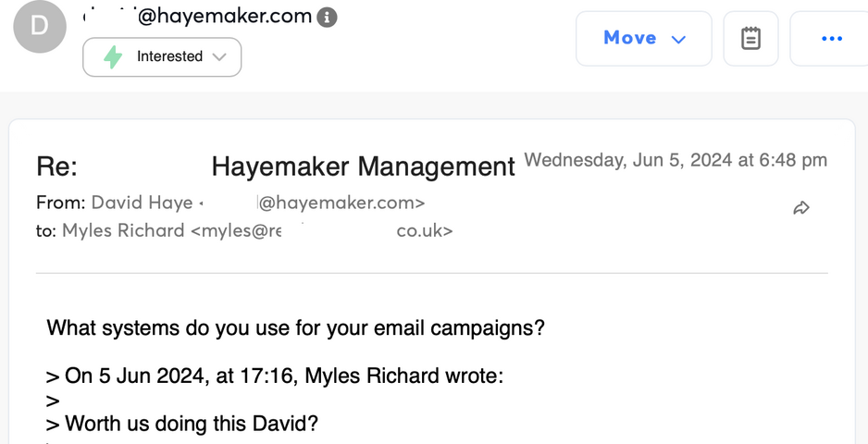Open the Interested lead status selector
The width and height of the screenshot is (868, 444).
click(x=162, y=56)
